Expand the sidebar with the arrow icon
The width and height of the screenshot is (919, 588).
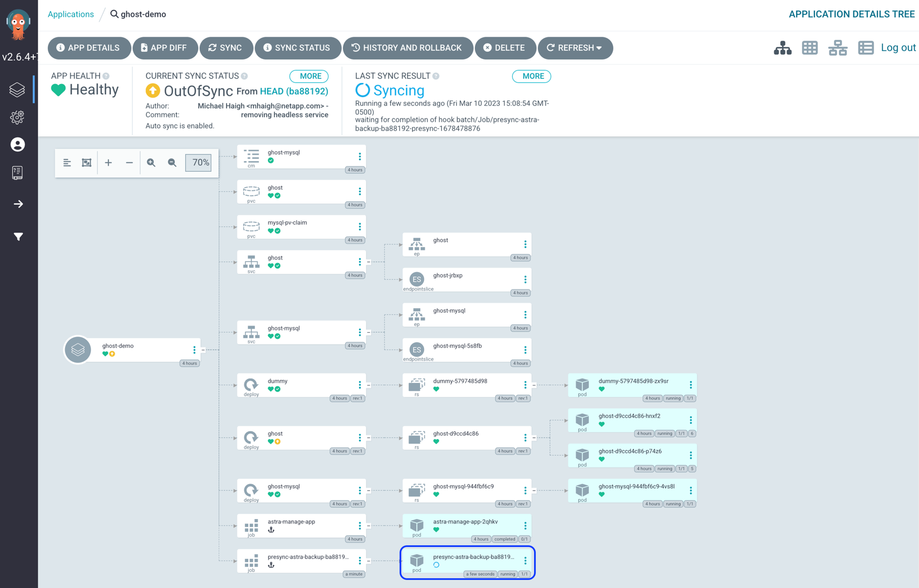(x=18, y=204)
